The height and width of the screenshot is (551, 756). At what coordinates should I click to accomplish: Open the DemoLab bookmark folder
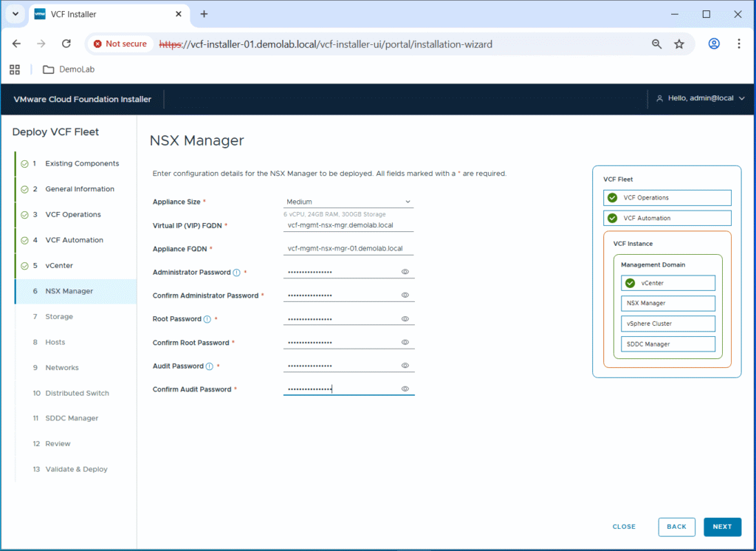(x=69, y=69)
